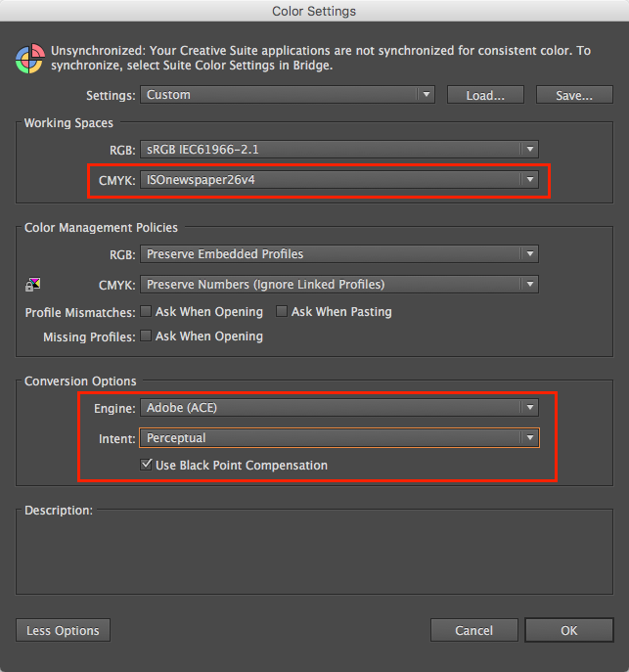Open RGB policy dropdown Preserve Embedded Profiles
This screenshot has width=629, height=672.
(339, 253)
